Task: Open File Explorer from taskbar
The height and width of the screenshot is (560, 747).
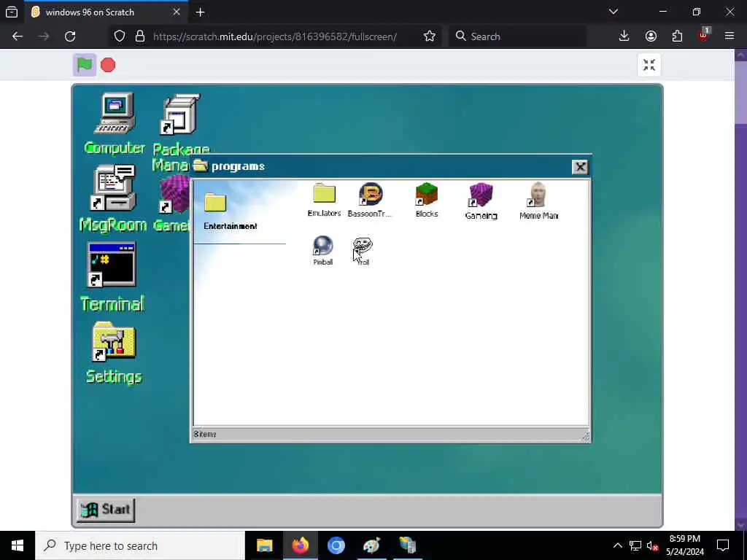Action: click(x=264, y=545)
